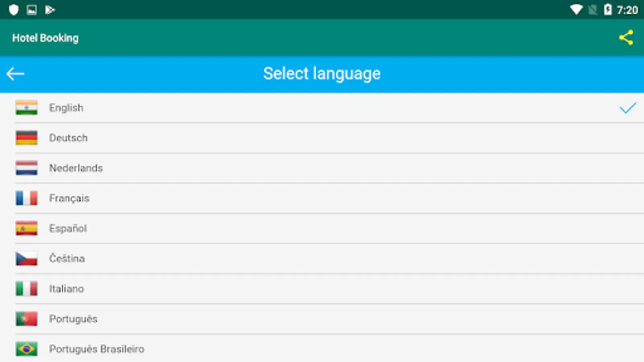Choose Nederlands from the language list
644x362 pixels.
pos(76,168)
